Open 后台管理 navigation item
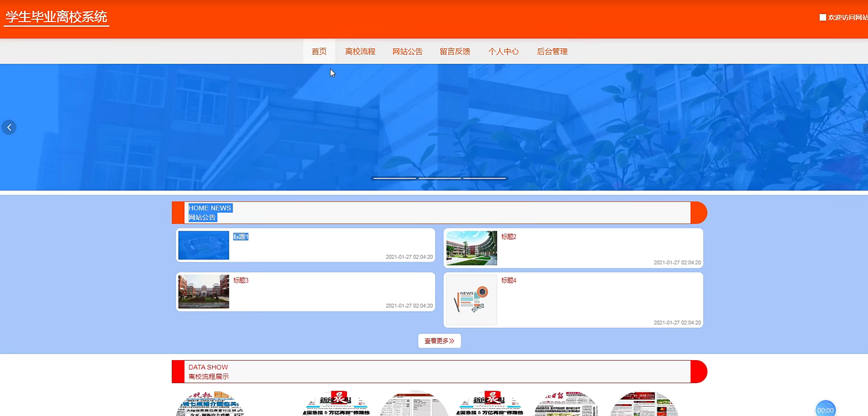The image size is (868, 416). 552,52
